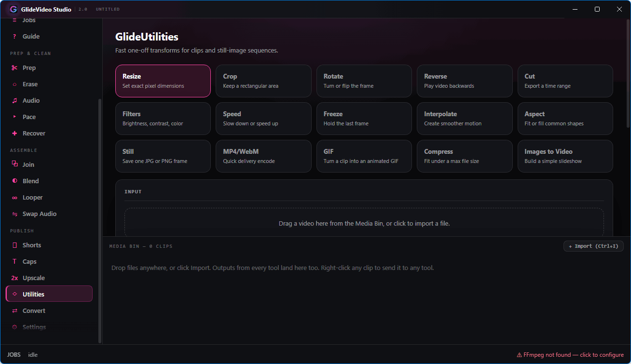Click the MEDIA BIN — 0 CLIPS header
Image resolution: width=631 pixels, height=364 pixels.
pos(141,246)
